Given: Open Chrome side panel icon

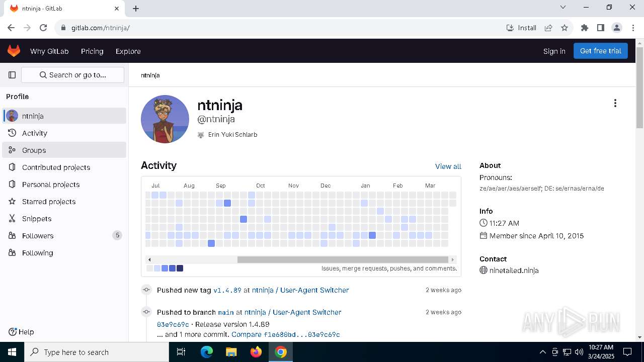Looking at the screenshot, I should (601, 28).
